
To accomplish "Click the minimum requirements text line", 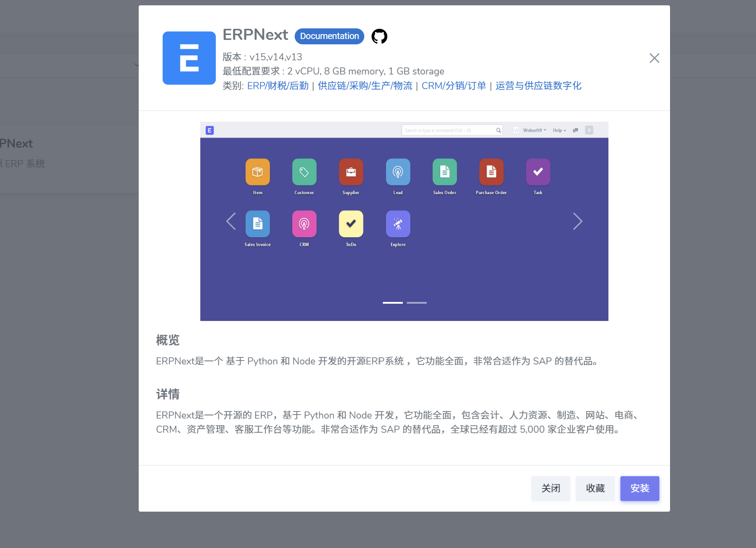I will 333,71.
